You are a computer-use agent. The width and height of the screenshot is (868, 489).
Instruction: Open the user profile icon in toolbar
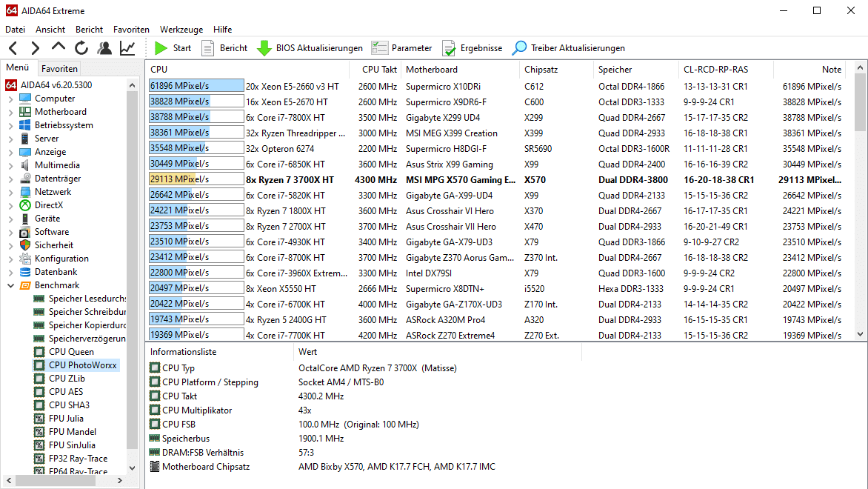104,48
